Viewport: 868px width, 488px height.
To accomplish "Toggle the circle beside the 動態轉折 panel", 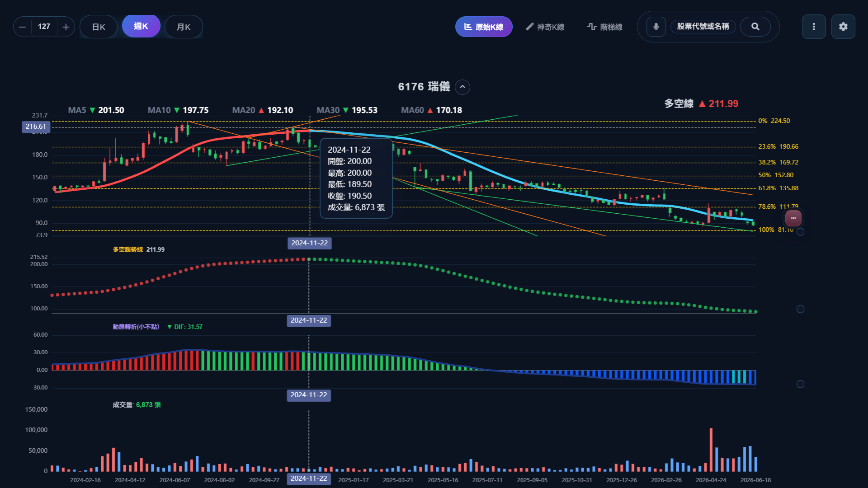I will (x=800, y=384).
